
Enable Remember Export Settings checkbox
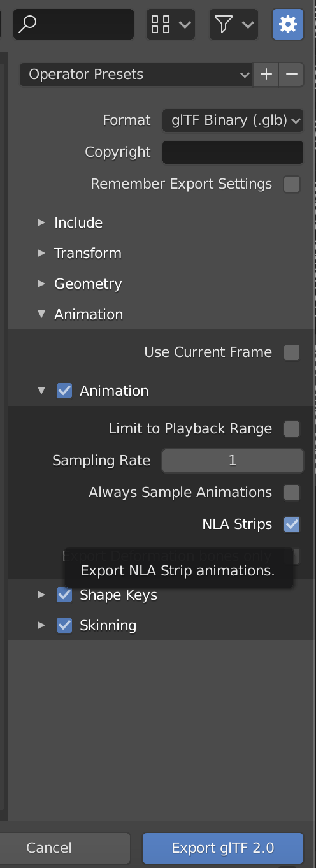point(292,184)
